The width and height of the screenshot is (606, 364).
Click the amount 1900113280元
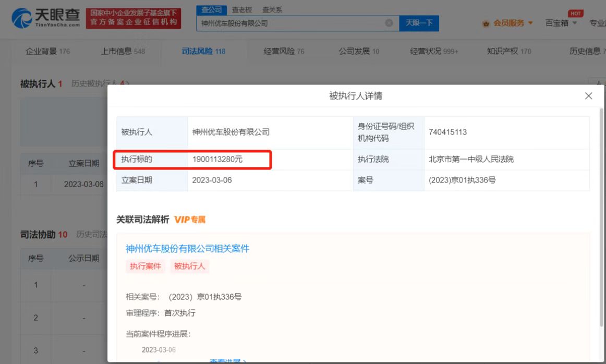point(217,159)
